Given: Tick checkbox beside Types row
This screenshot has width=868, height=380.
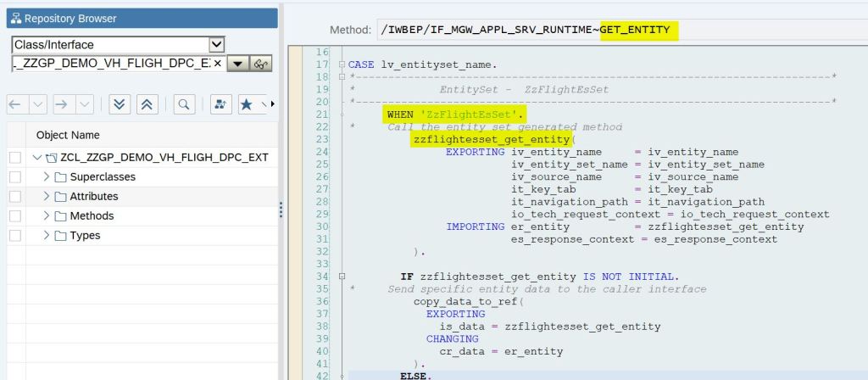Looking at the screenshot, I should tap(15, 236).
